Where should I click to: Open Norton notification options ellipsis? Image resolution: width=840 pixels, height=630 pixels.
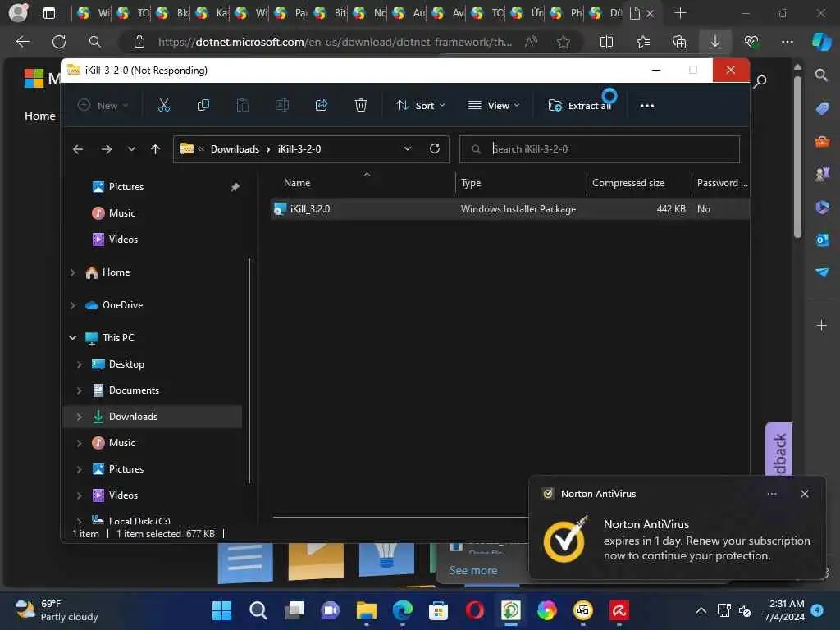coord(771,494)
